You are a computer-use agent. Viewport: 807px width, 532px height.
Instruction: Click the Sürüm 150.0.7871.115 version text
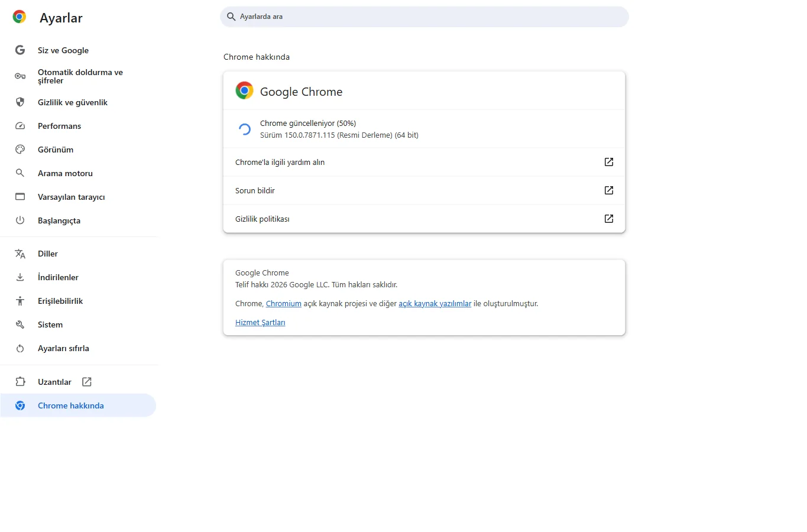click(339, 135)
